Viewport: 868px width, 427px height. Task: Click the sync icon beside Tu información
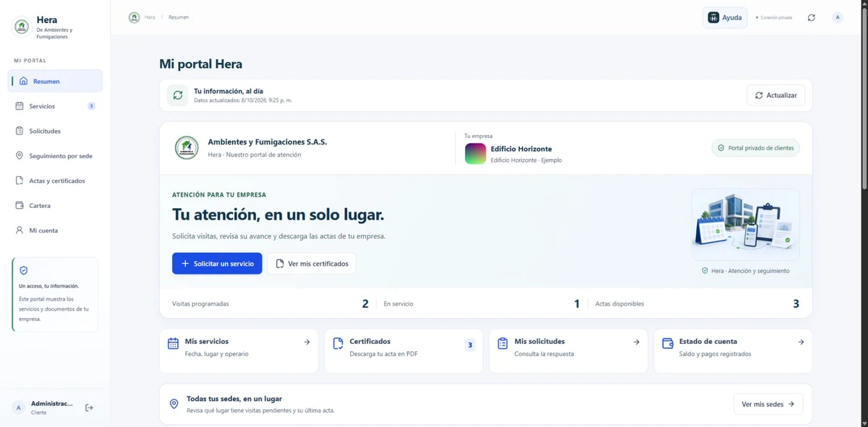click(178, 95)
